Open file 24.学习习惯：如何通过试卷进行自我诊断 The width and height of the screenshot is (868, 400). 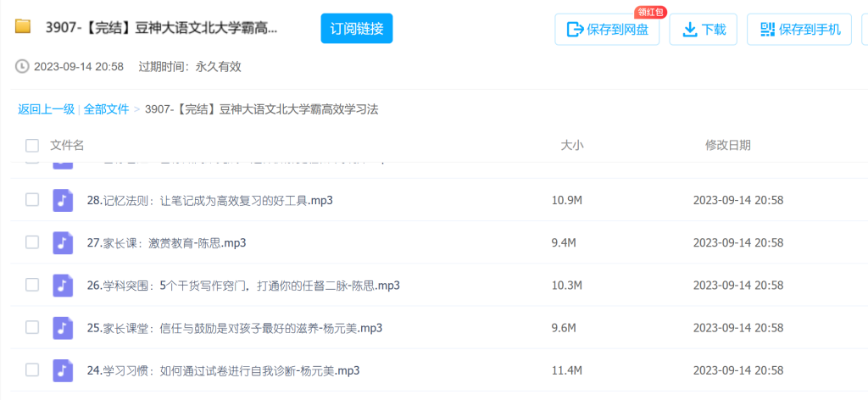coord(223,370)
